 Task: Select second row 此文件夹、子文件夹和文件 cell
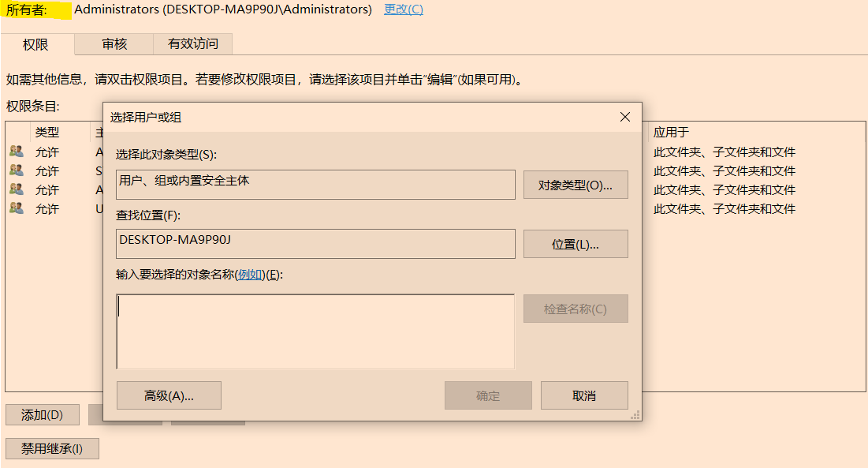tap(724, 170)
